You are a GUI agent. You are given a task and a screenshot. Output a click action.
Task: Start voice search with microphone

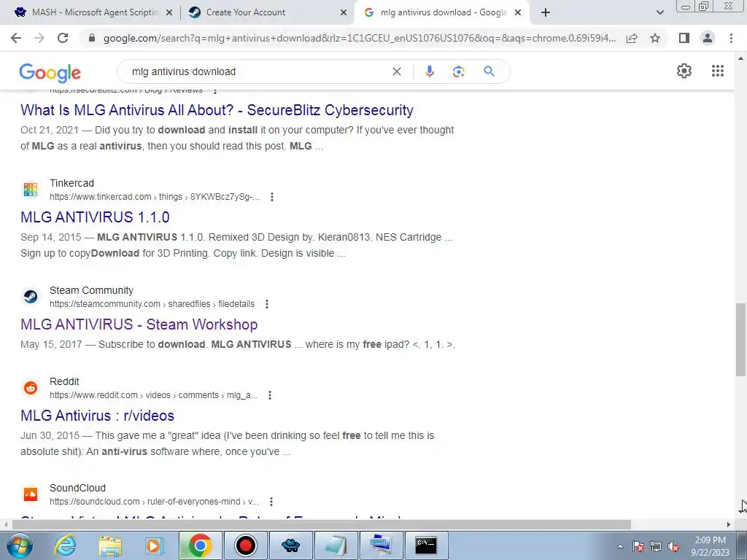pyautogui.click(x=429, y=71)
